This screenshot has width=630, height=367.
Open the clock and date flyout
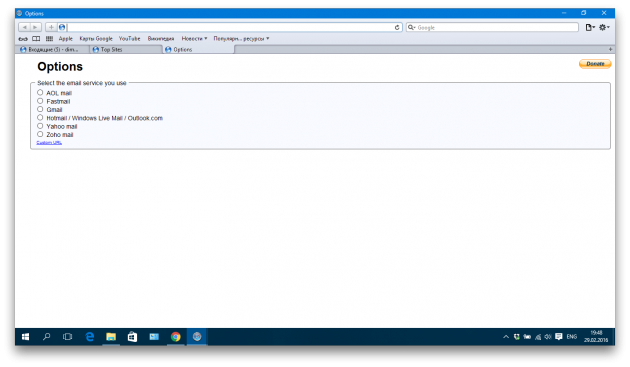point(596,336)
